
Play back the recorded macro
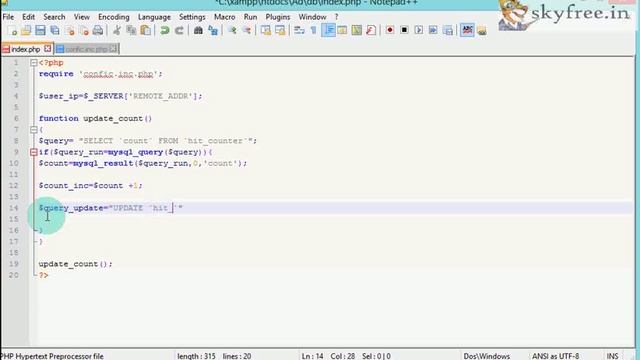coord(418,31)
